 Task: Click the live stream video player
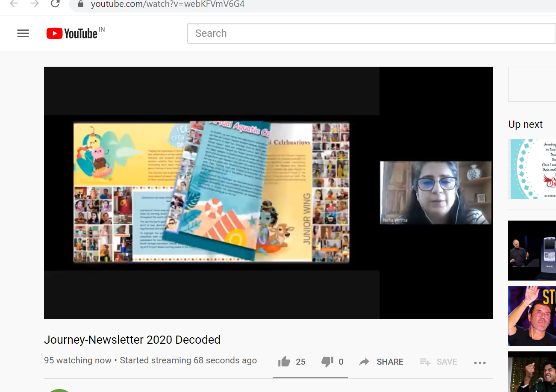click(x=268, y=193)
